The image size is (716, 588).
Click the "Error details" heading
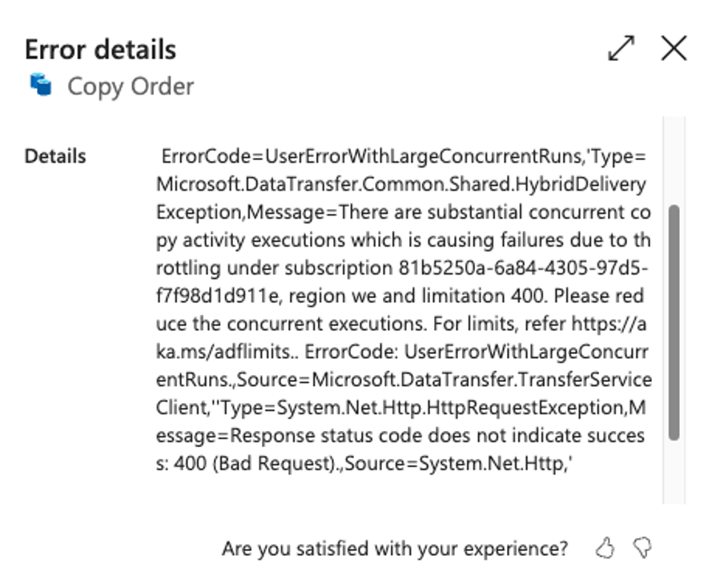(x=100, y=50)
